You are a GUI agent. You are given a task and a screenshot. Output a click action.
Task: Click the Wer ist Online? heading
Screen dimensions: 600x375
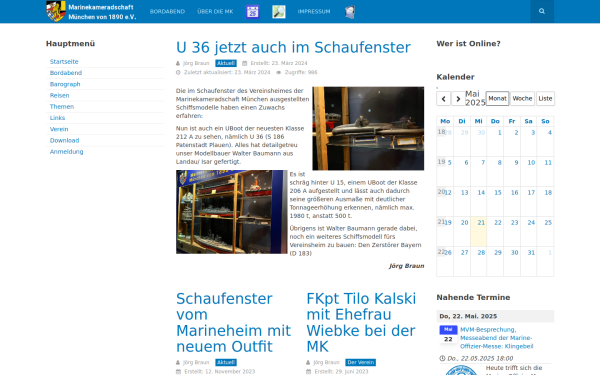click(468, 44)
